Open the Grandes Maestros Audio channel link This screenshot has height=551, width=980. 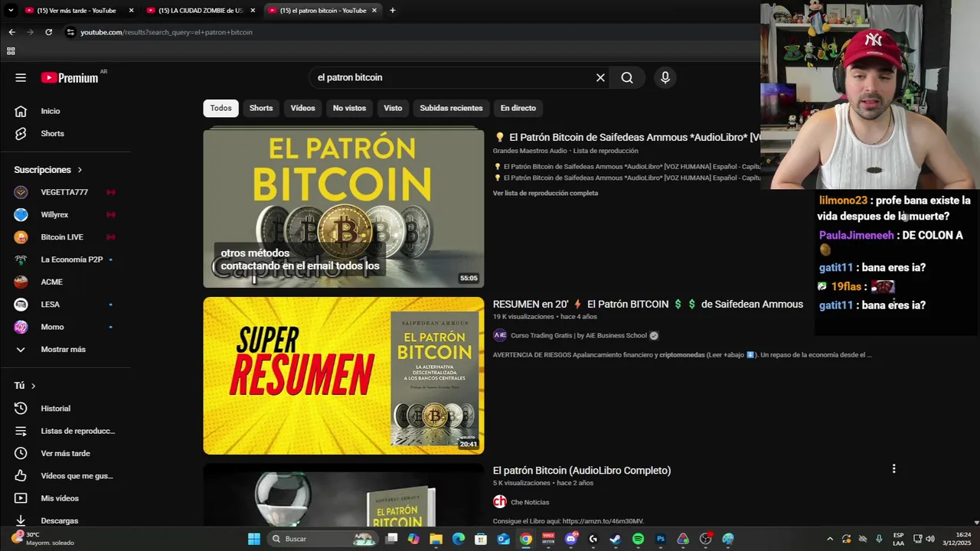[529, 151]
